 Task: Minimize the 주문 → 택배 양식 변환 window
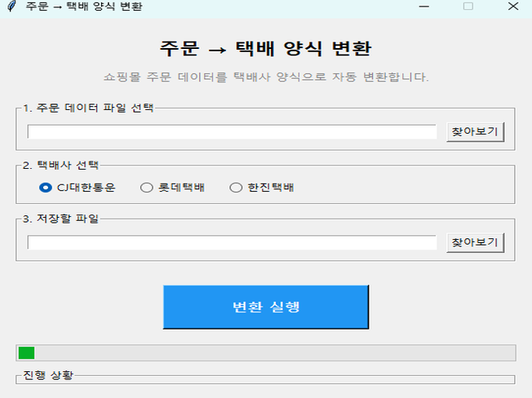point(424,7)
